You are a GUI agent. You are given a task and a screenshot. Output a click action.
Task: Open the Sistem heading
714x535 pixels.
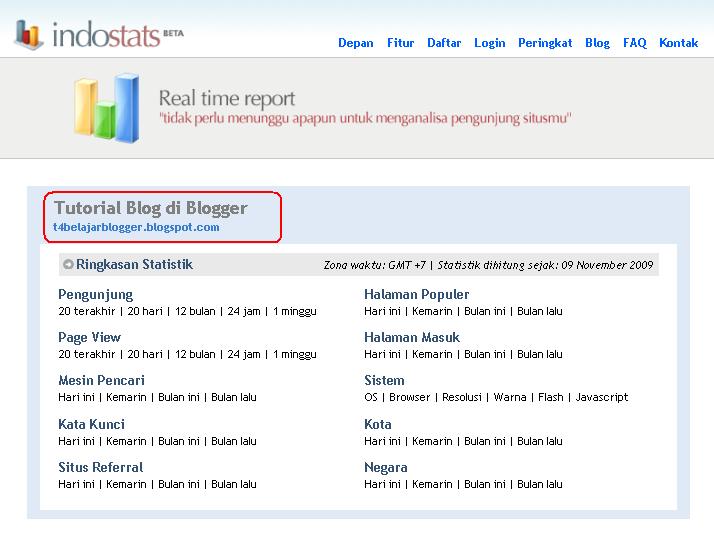pyautogui.click(x=384, y=380)
